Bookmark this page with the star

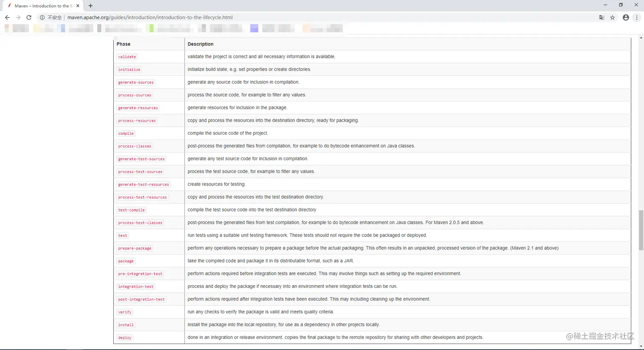pos(612,17)
